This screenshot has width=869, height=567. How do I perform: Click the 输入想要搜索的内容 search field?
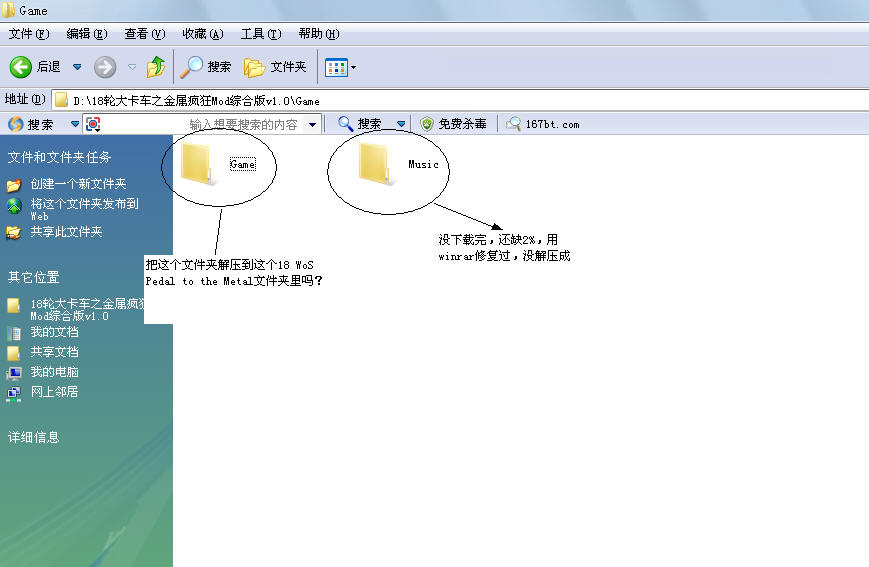(x=203, y=124)
